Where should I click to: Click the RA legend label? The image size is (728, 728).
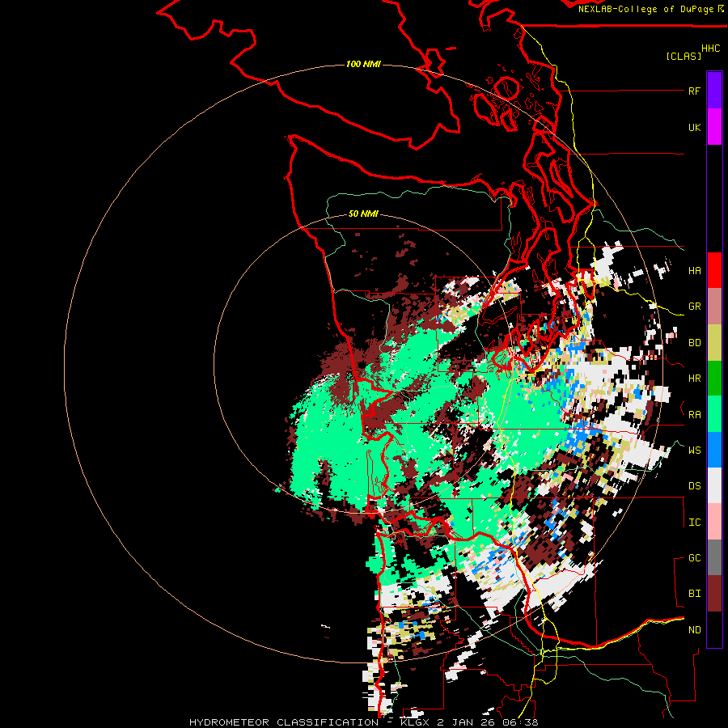pos(694,415)
